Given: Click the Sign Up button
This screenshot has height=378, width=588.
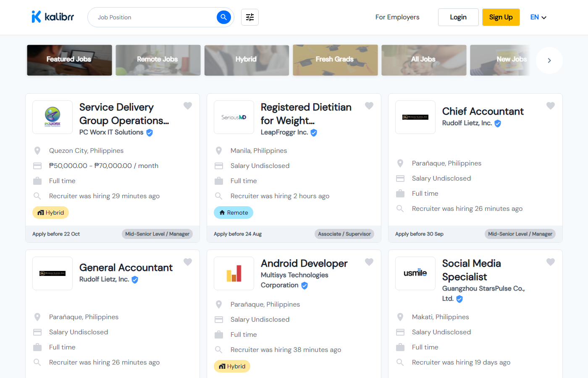Looking at the screenshot, I should click(x=501, y=17).
